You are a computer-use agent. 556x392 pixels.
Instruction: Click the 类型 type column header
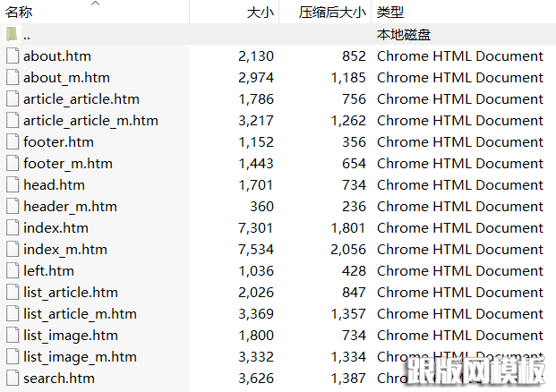(390, 13)
